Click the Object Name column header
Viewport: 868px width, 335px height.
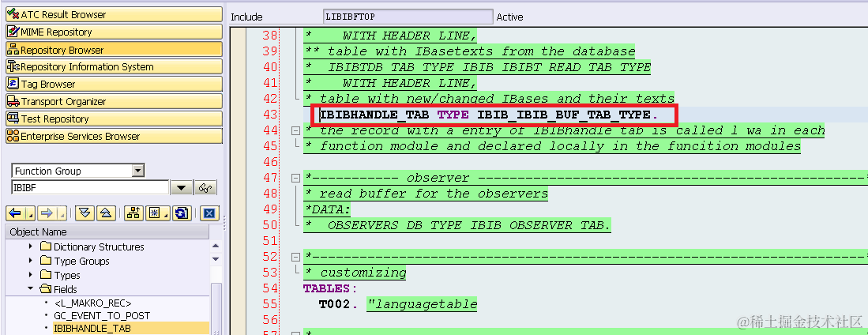point(107,232)
